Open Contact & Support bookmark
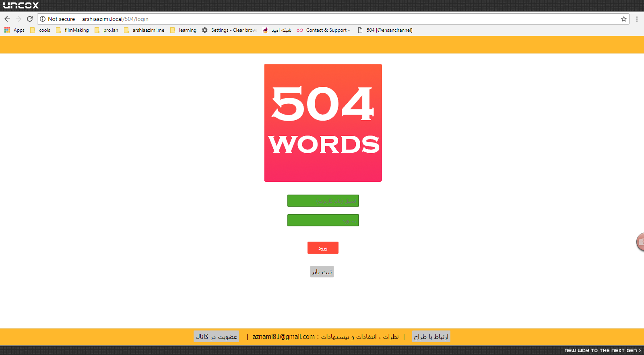Screen dimensions: 644x355 point(324,30)
